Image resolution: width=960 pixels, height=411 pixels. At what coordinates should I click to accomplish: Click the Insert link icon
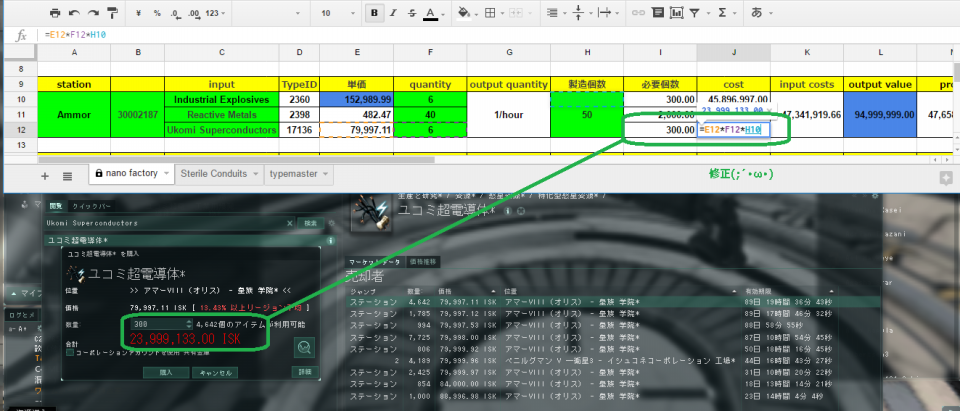pyautogui.click(x=638, y=13)
